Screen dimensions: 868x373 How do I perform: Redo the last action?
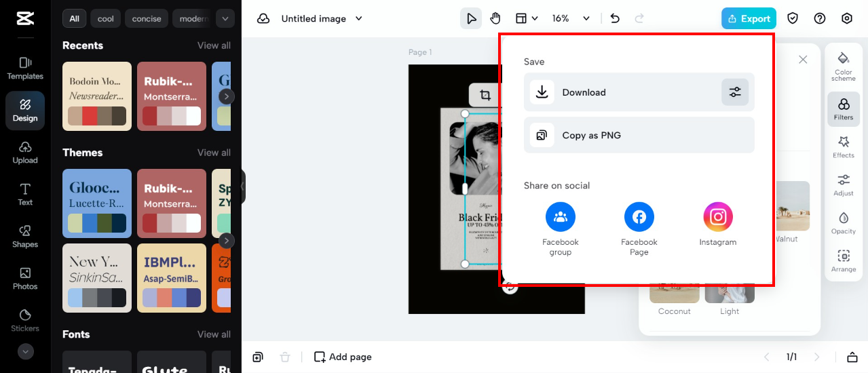[639, 18]
